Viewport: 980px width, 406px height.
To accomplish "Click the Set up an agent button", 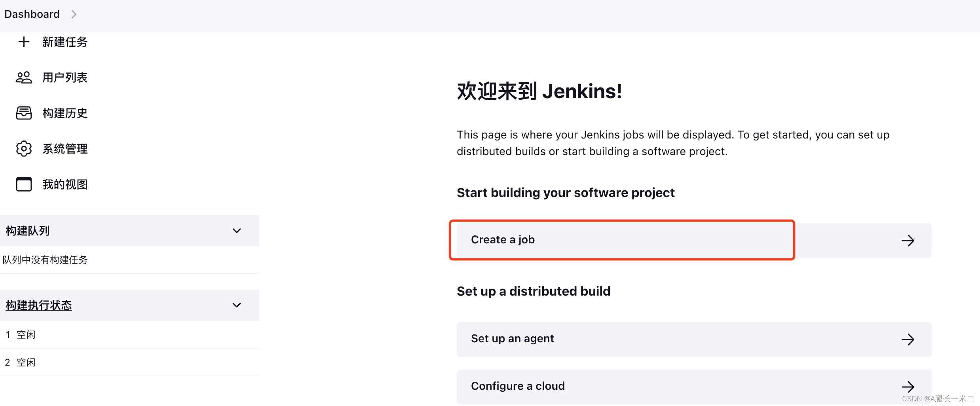I will 694,340.
